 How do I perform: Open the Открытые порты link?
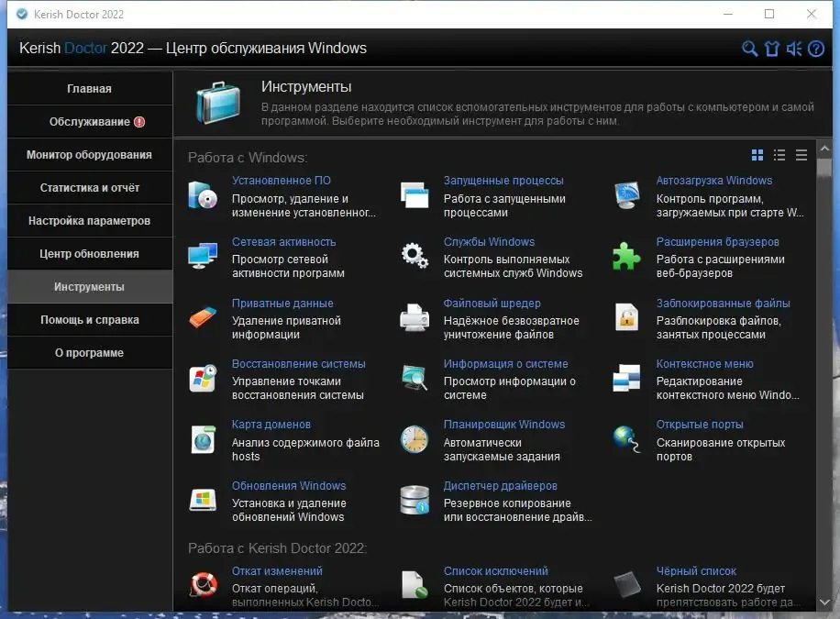[700, 425]
